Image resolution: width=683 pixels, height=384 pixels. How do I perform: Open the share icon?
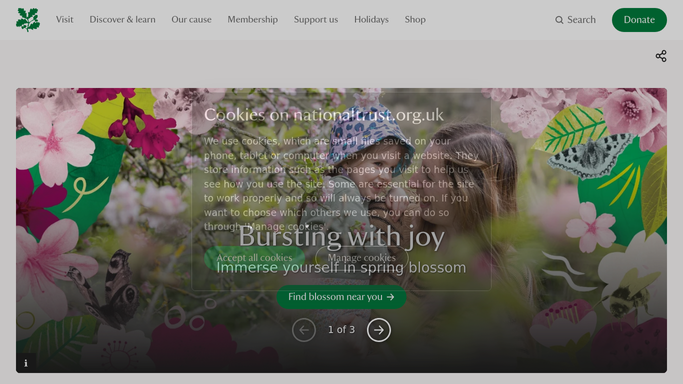[661, 56]
